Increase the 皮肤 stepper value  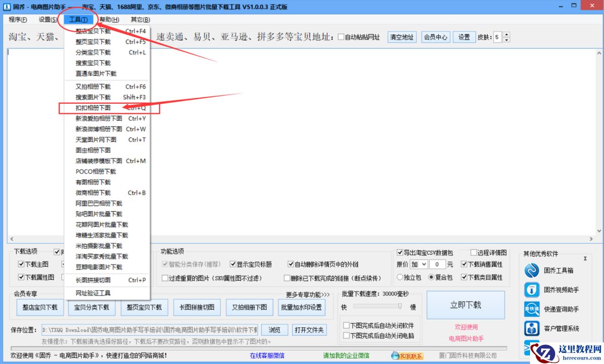[x=506, y=35]
